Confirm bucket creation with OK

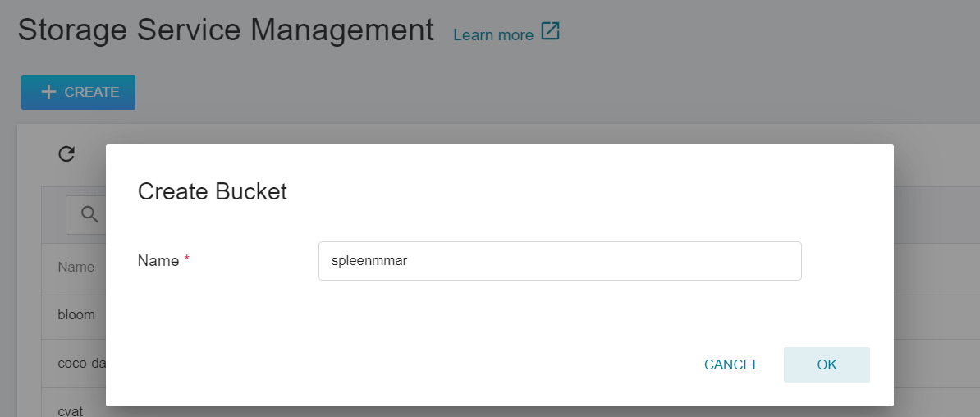827,364
